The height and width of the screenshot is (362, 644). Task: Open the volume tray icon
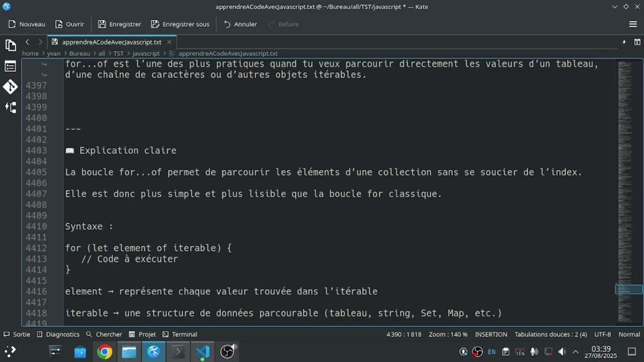[562, 351]
